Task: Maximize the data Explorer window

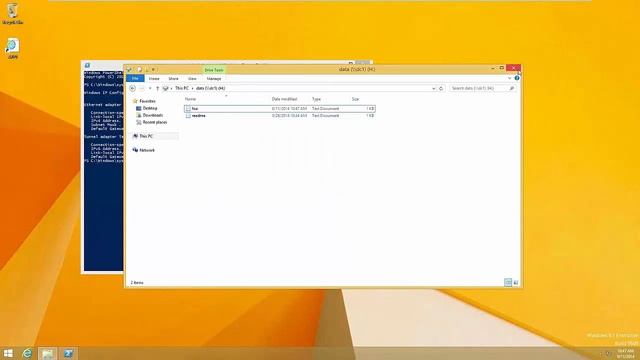Action: pyautogui.click(x=502, y=68)
